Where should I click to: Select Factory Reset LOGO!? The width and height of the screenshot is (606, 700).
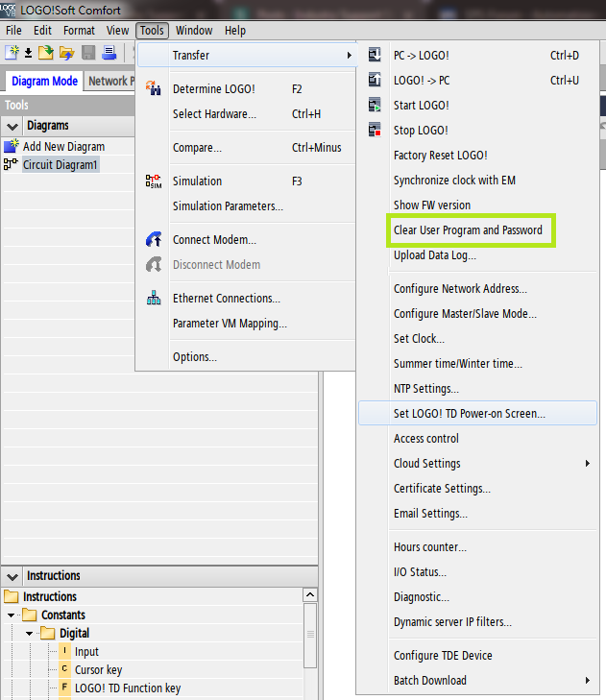click(x=477, y=155)
